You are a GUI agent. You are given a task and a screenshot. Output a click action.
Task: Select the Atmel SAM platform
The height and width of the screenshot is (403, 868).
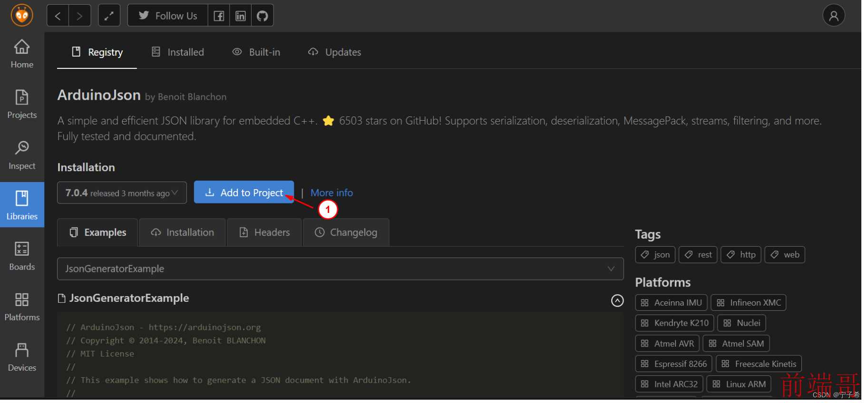(x=736, y=344)
